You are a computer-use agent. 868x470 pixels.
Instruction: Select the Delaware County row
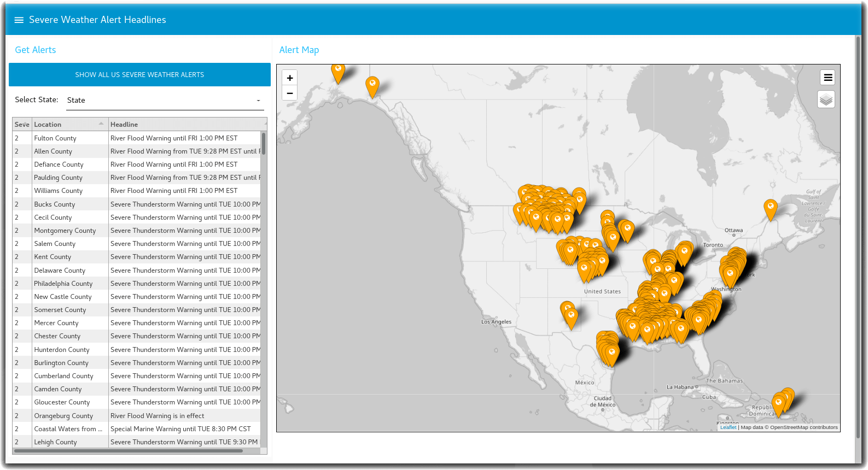(137, 271)
